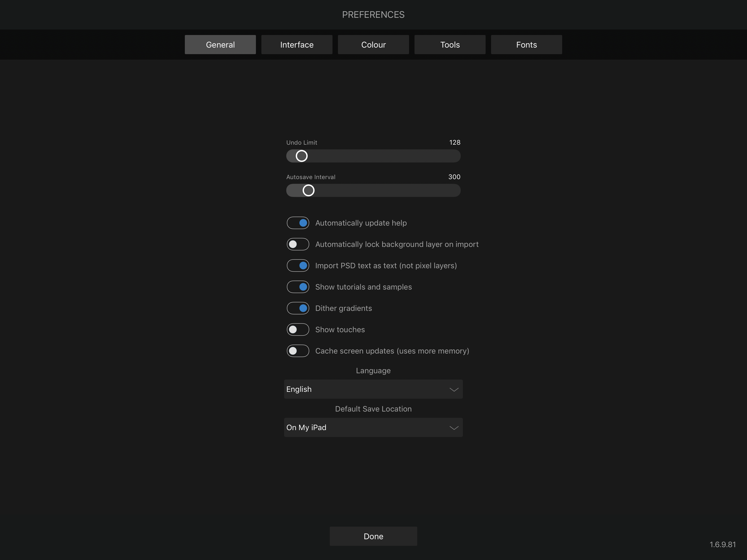Switch to the General tab
The width and height of the screenshot is (747, 560).
(220, 45)
